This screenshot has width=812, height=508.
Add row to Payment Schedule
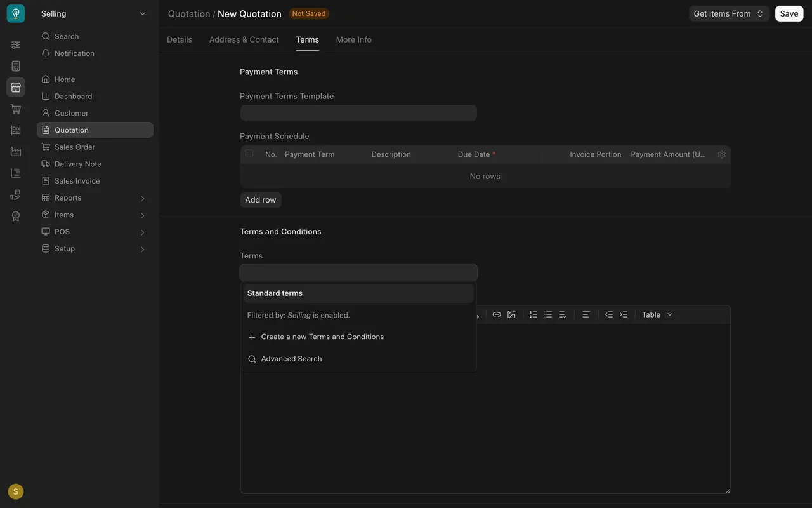(x=261, y=200)
